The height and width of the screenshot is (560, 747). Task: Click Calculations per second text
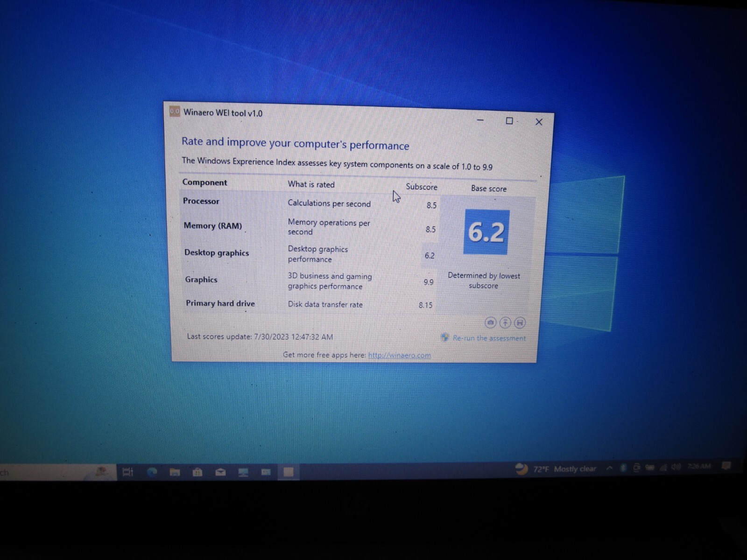[x=329, y=203]
